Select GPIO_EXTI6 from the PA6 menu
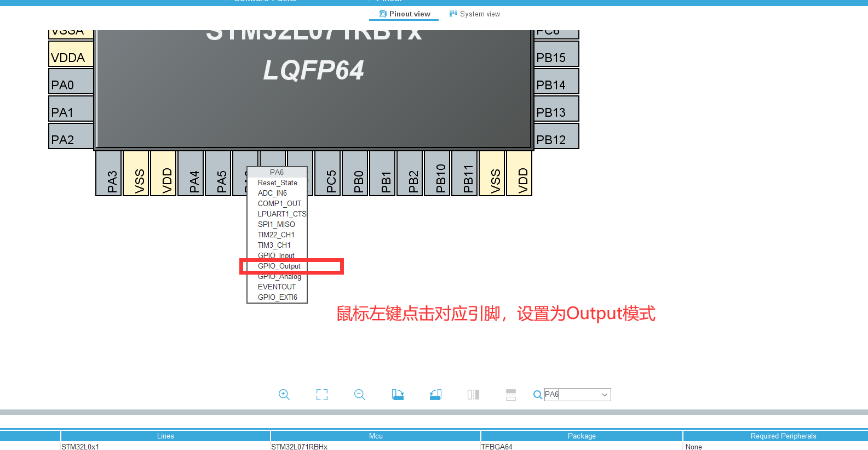The width and height of the screenshot is (868, 450). pos(277,298)
